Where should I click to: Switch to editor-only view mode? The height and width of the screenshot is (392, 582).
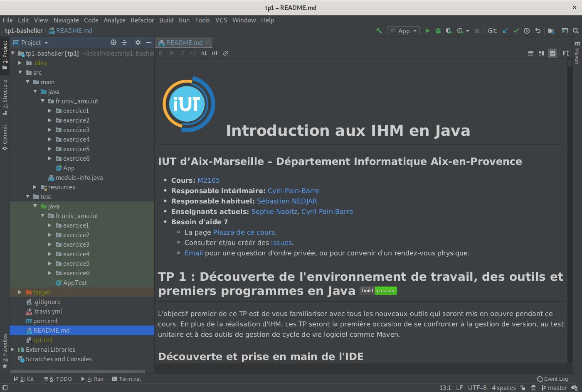[x=531, y=53]
